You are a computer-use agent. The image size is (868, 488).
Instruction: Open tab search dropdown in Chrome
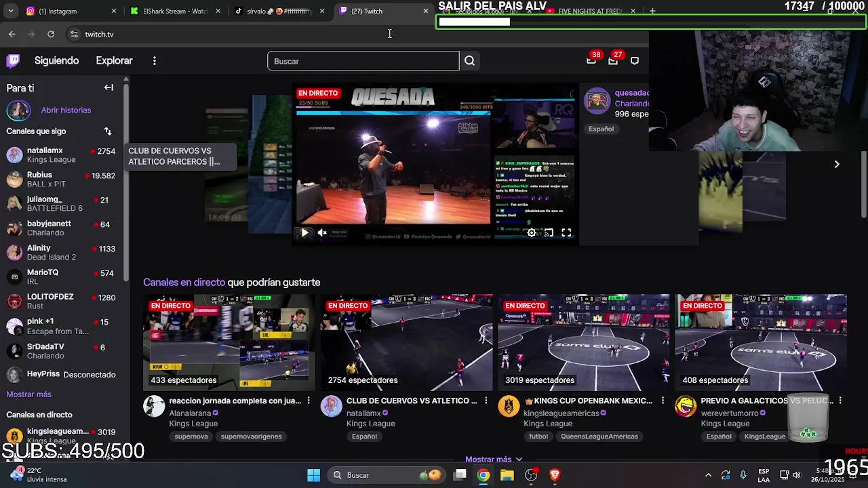click(10, 11)
